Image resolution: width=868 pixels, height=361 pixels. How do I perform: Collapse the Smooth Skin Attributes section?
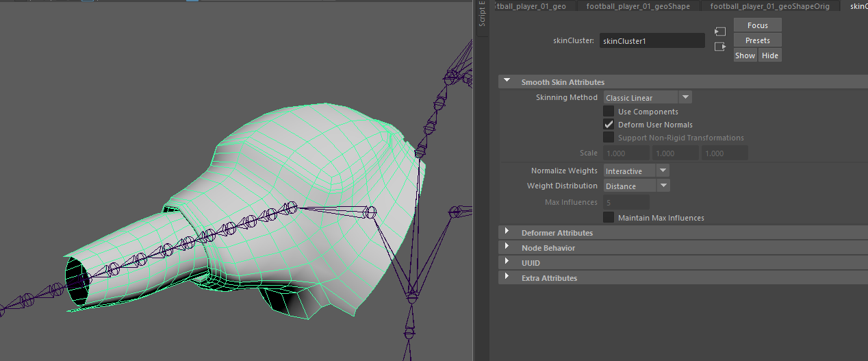coord(507,82)
